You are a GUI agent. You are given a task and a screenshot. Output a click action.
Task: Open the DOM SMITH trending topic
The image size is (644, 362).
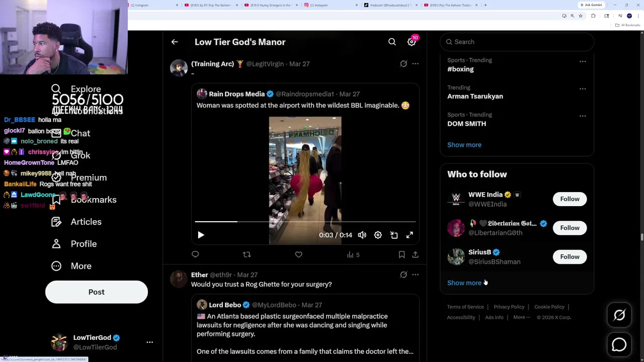click(x=466, y=124)
